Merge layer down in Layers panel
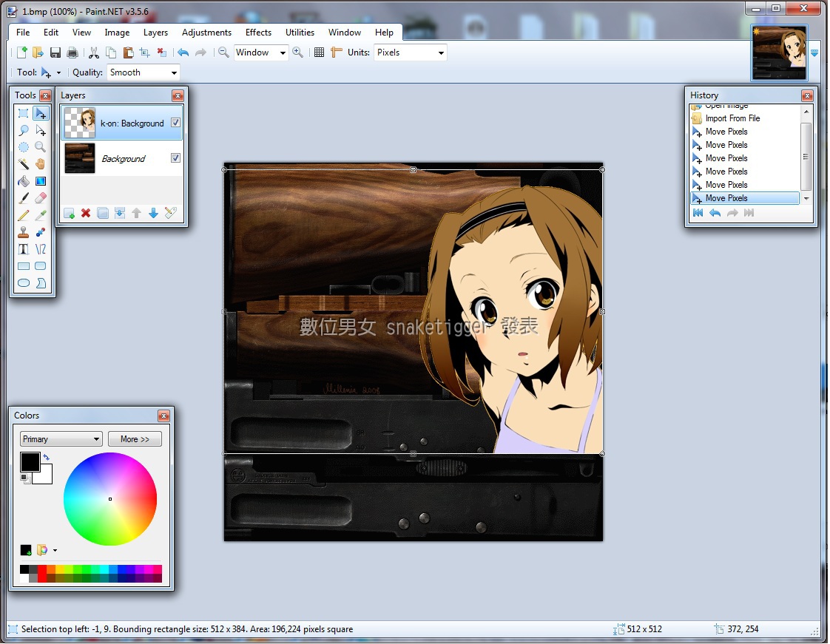Image resolution: width=830 pixels, height=644 pixels. 120,213
